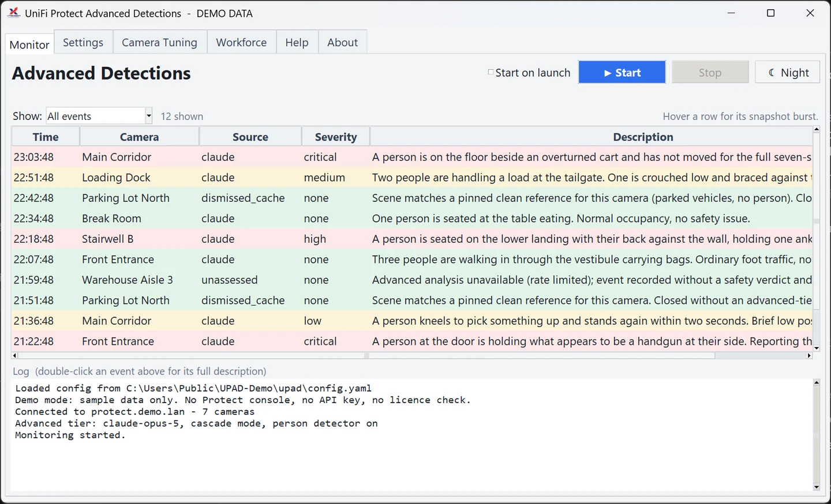Click the events table scroll-down arrow
The width and height of the screenshot is (831, 504).
pyautogui.click(x=816, y=348)
